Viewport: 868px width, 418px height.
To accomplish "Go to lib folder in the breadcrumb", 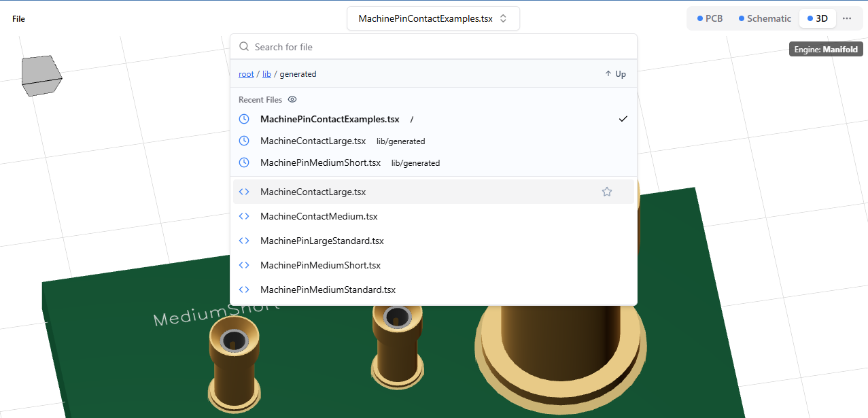I will click(266, 74).
